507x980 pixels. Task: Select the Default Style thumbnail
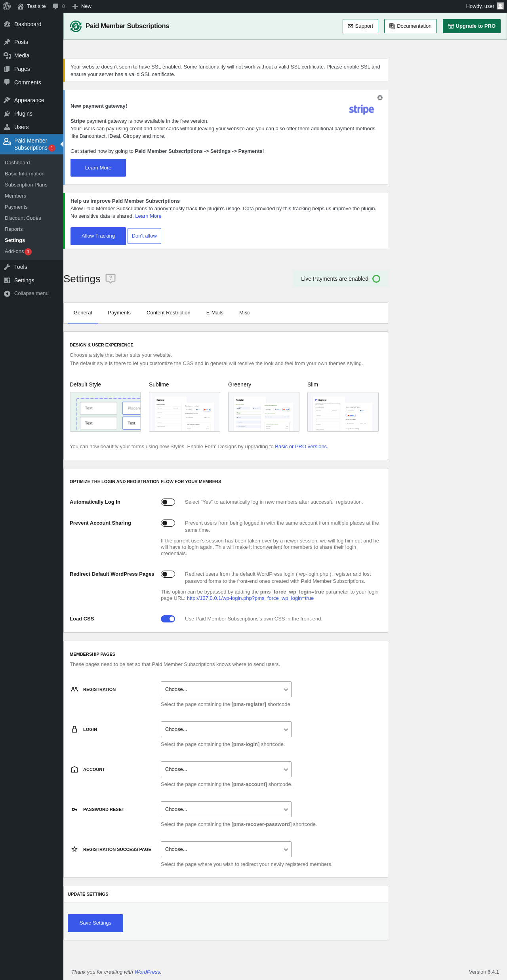105,412
